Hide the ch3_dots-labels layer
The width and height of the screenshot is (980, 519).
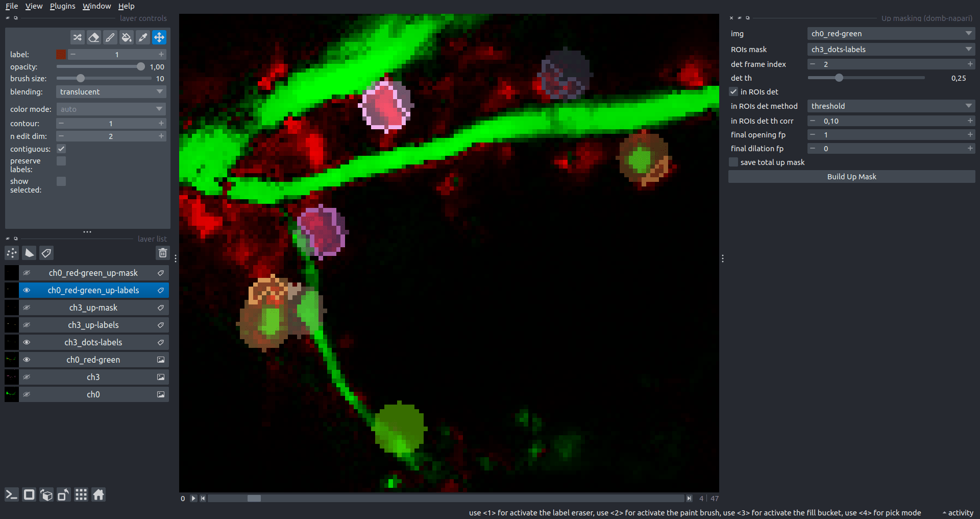(x=27, y=342)
